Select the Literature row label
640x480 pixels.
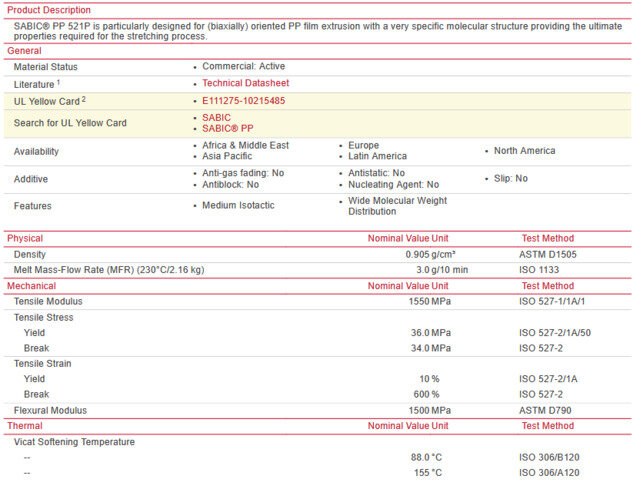[37, 84]
